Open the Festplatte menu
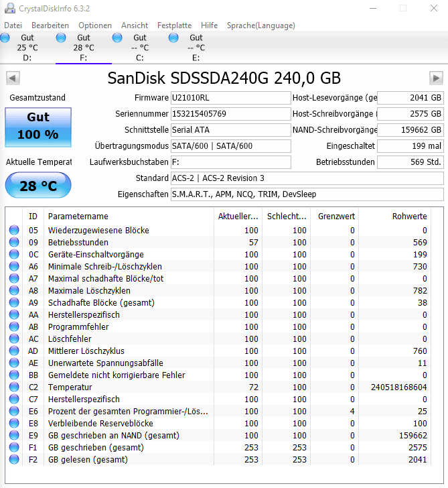This screenshot has height=488, width=448. [174, 25]
